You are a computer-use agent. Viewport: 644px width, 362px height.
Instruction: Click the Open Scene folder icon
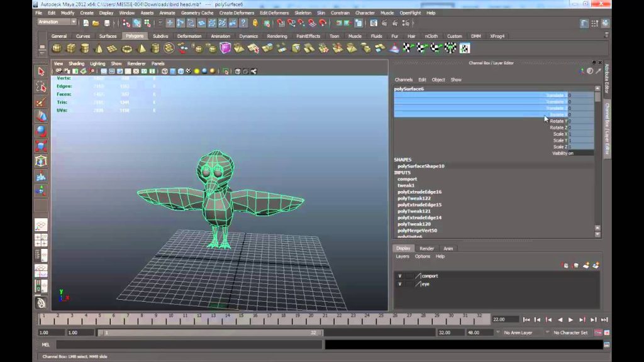point(96,23)
